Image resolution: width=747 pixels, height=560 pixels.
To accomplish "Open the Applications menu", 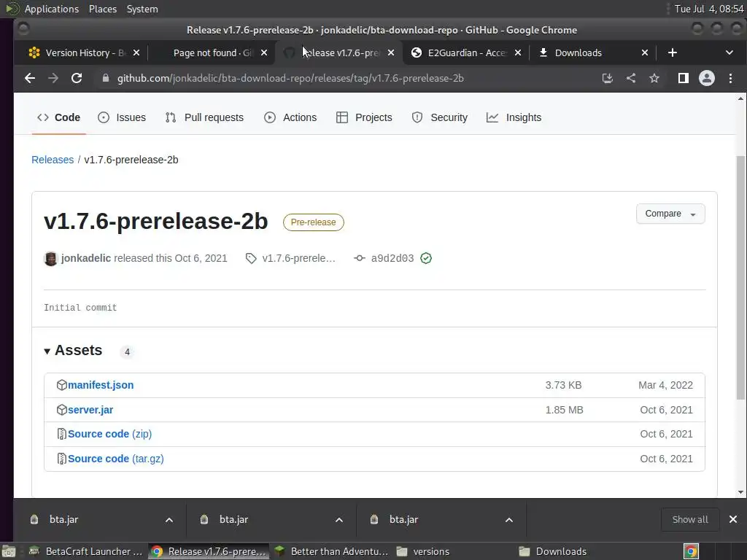I will 52,9.
